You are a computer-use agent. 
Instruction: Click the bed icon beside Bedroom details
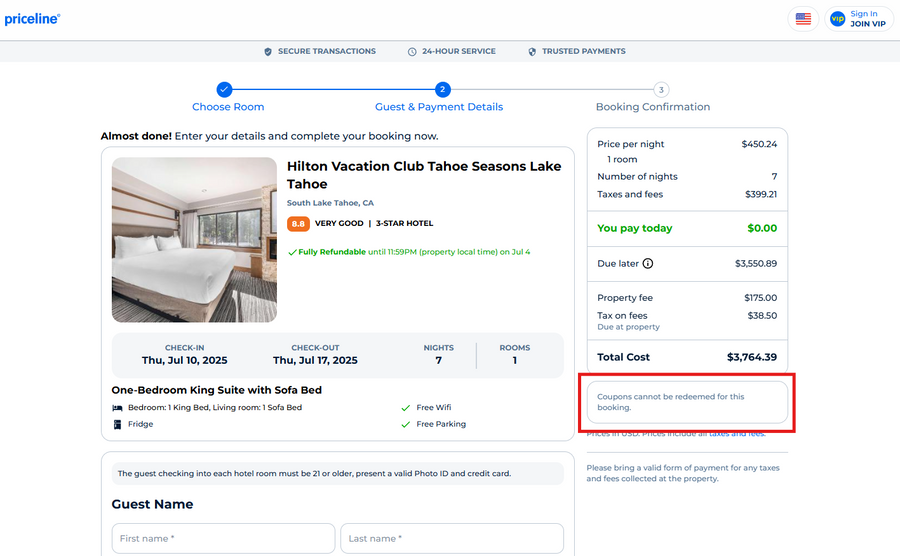click(x=118, y=408)
